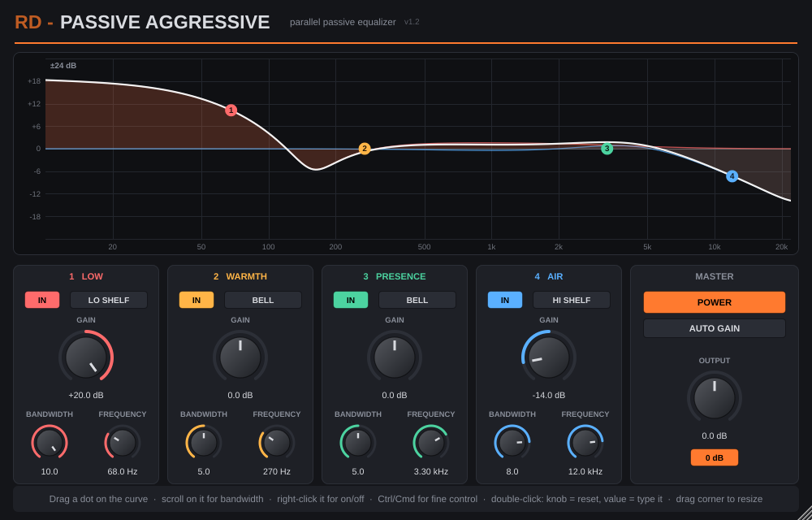Select band 3 node on the EQ curve

click(x=607, y=149)
